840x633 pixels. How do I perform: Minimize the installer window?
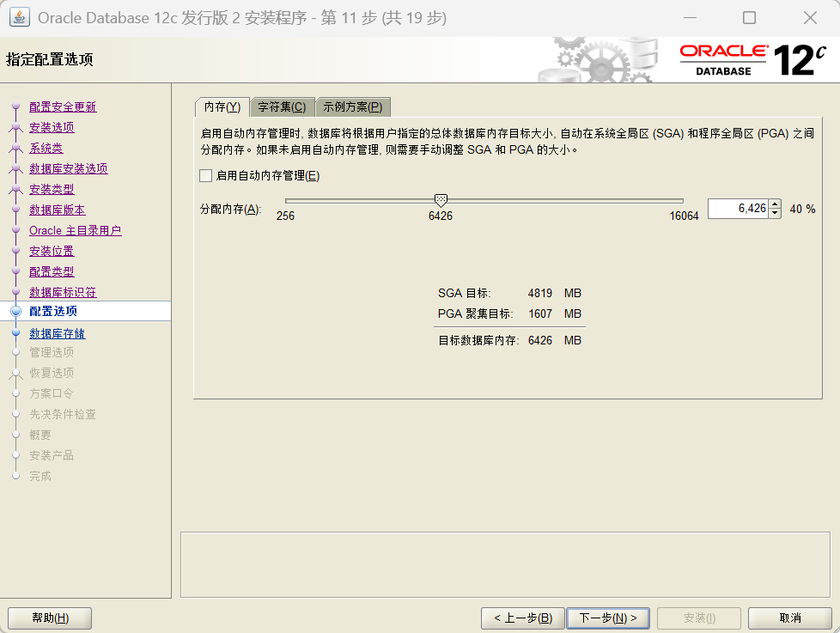690,18
